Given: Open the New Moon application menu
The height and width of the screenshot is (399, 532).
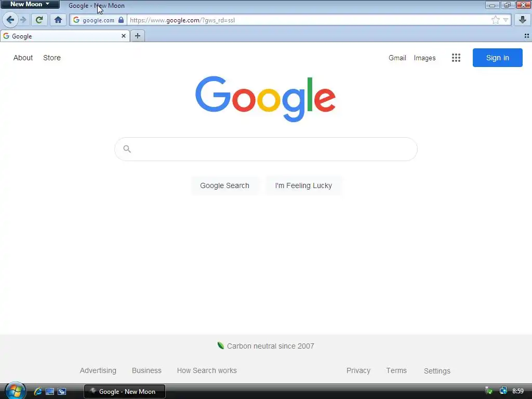Looking at the screenshot, I should tap(30, 4).
